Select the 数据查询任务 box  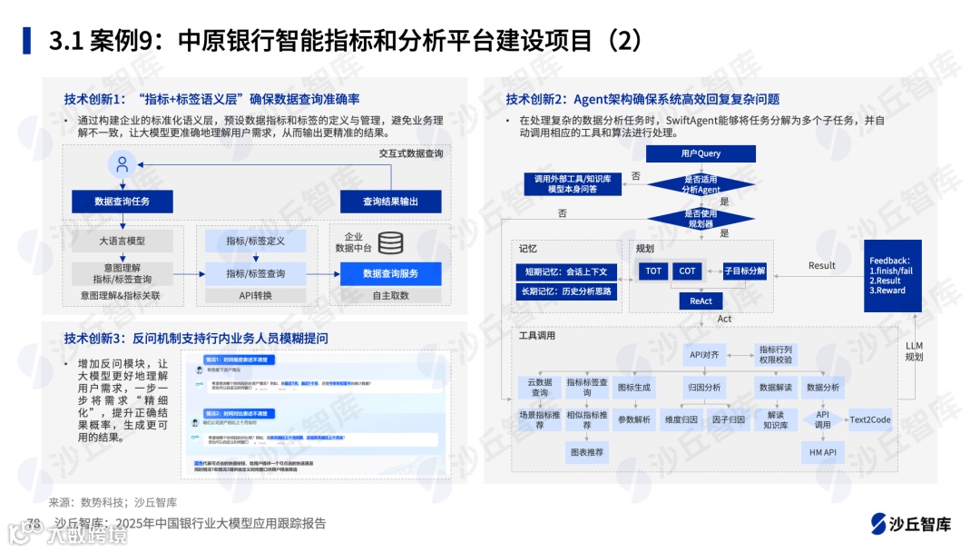[122, 202]
